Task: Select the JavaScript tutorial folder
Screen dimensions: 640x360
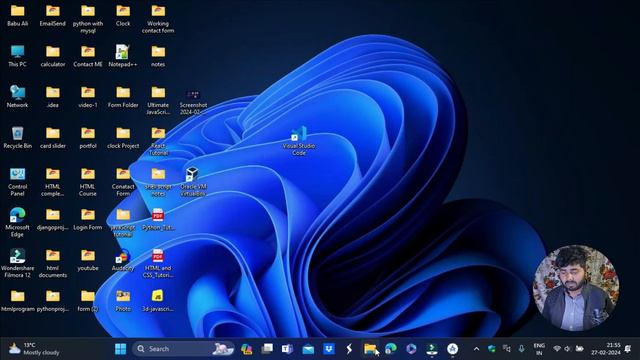Action: coord(122,222)
